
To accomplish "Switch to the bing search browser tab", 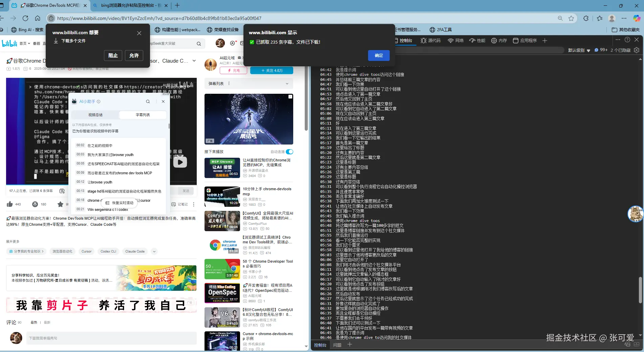I will (130, 5).
